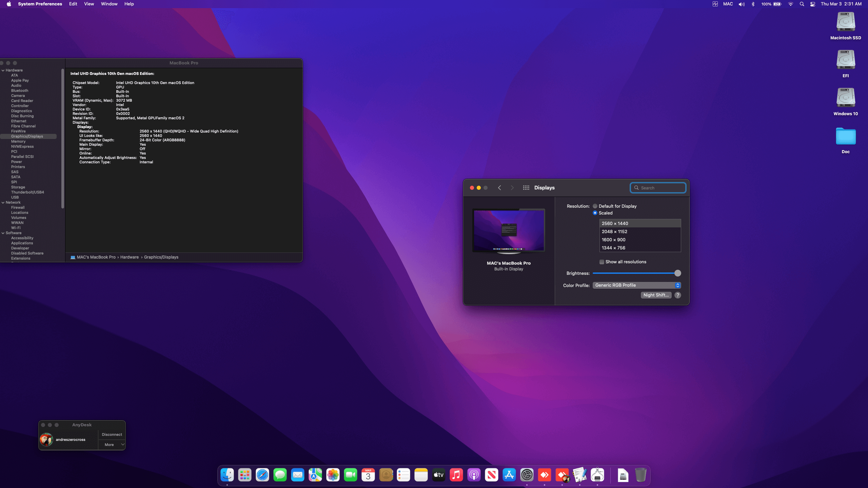
Task: Show all preferences grid in Displays window
Action: click(526, 188)
